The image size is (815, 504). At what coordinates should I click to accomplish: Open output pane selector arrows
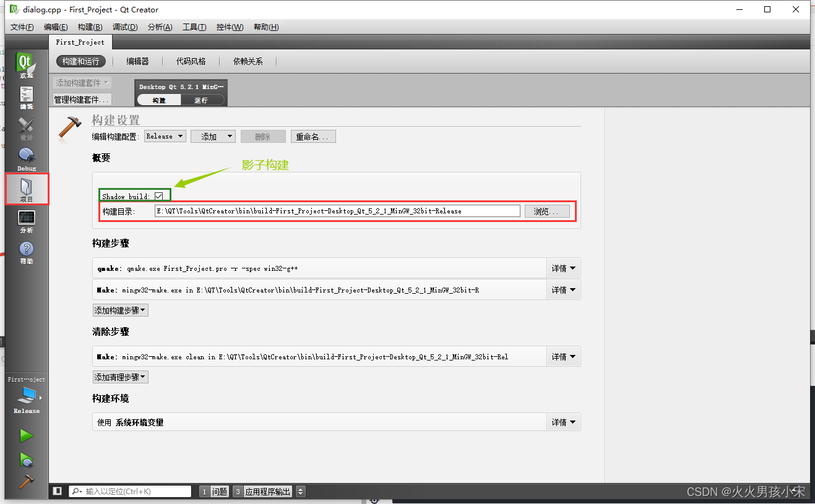[x=301, y=491]
